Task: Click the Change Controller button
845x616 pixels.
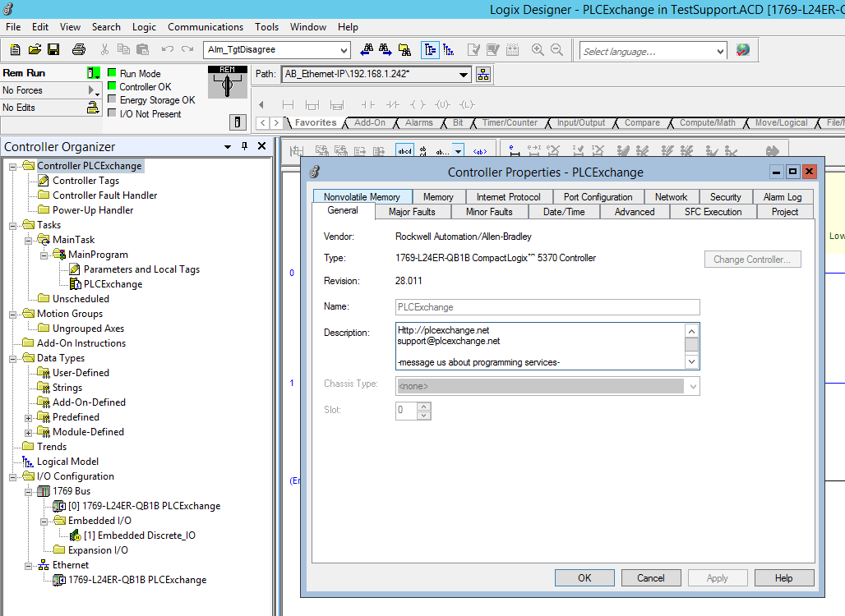Action: 751,259
